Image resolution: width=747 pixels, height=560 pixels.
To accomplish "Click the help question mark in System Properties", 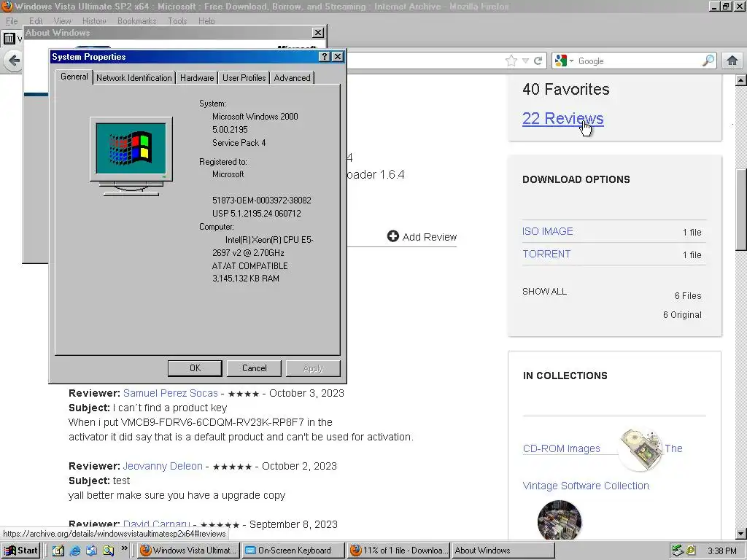I will [x=325, y=57].
